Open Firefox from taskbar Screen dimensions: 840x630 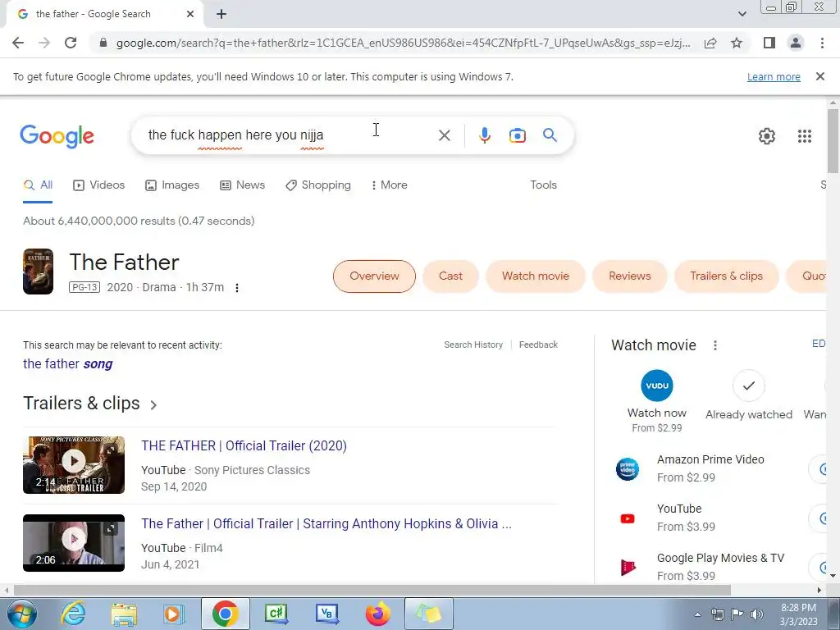pyautogui.click(x=377, y=614)
